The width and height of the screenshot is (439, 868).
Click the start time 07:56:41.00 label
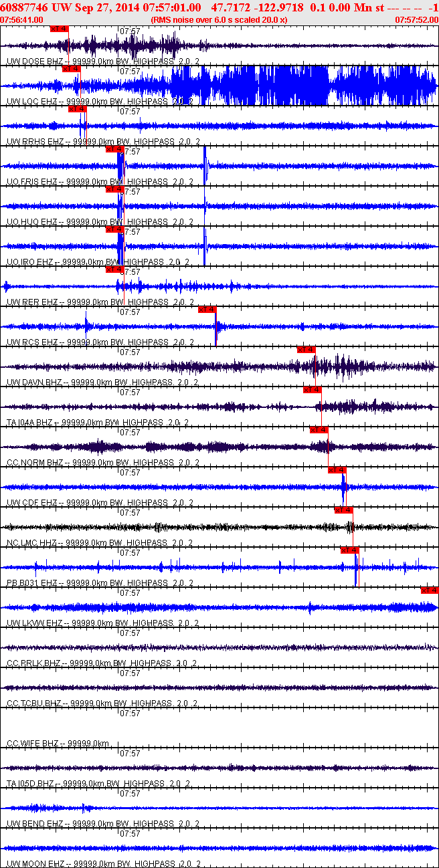[22, 20]
